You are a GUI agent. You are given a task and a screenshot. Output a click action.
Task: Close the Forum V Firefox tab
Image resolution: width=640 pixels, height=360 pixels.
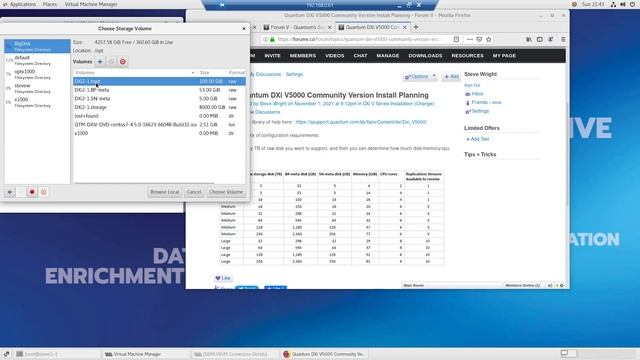pos(329,27)
